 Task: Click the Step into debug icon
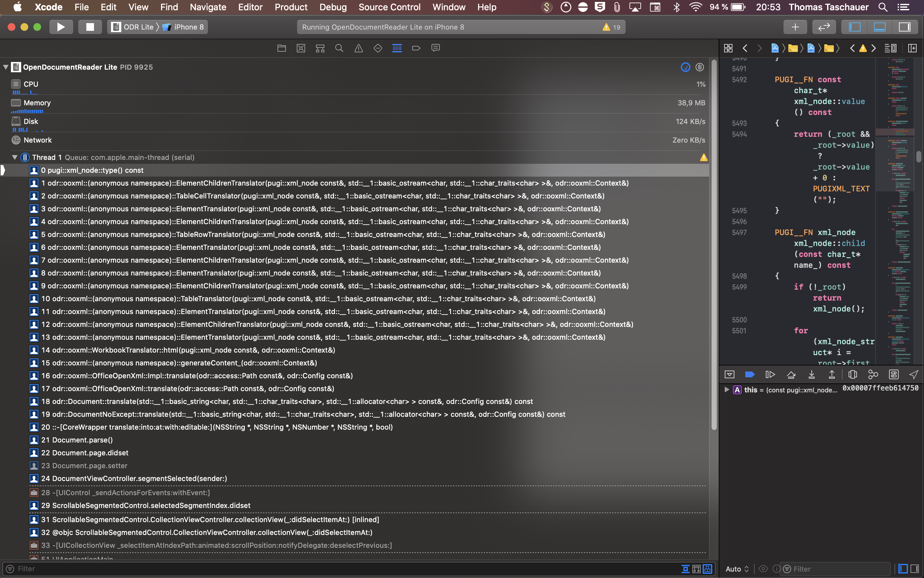(x=812, y=375)
